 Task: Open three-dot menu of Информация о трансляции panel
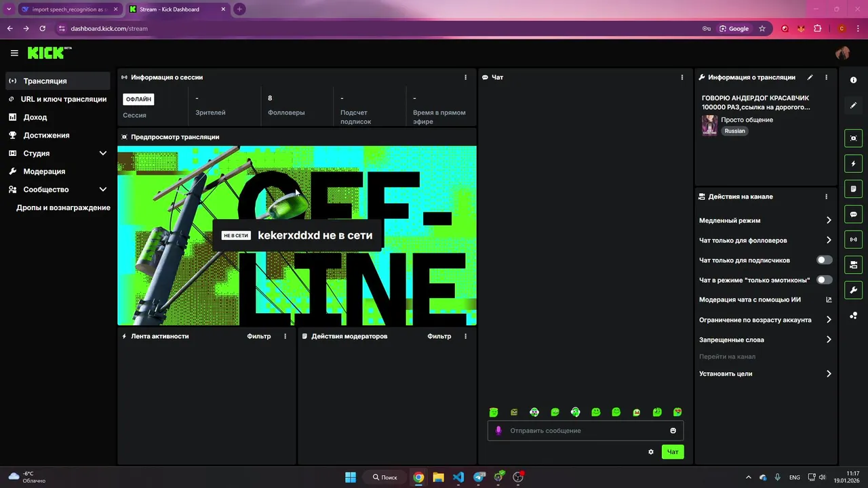tap(826, 77)
